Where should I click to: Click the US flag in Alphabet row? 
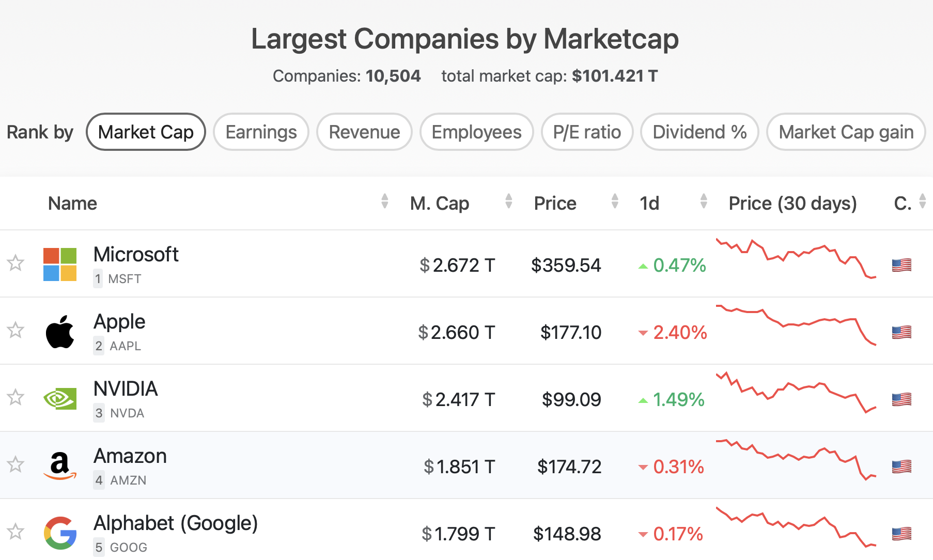tap(901, 534)
